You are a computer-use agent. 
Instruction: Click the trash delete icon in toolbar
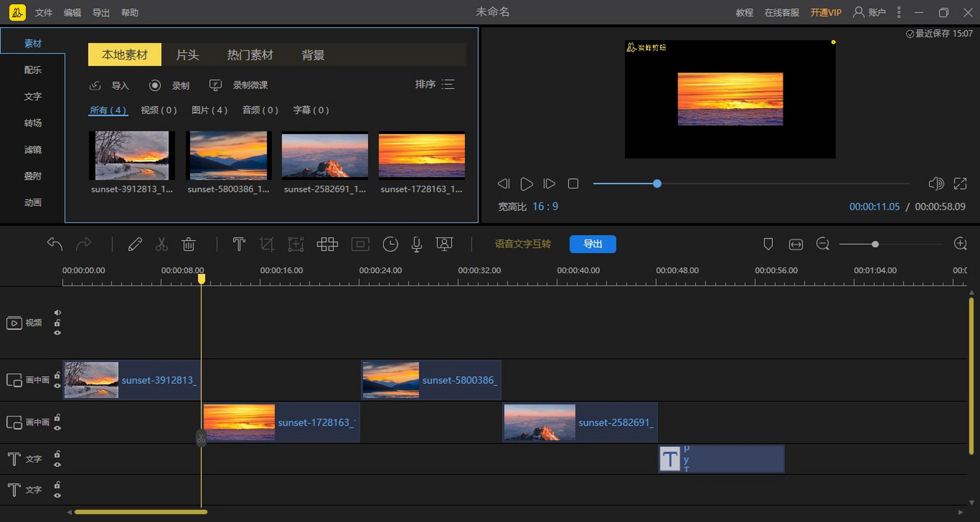click(188, 244)
